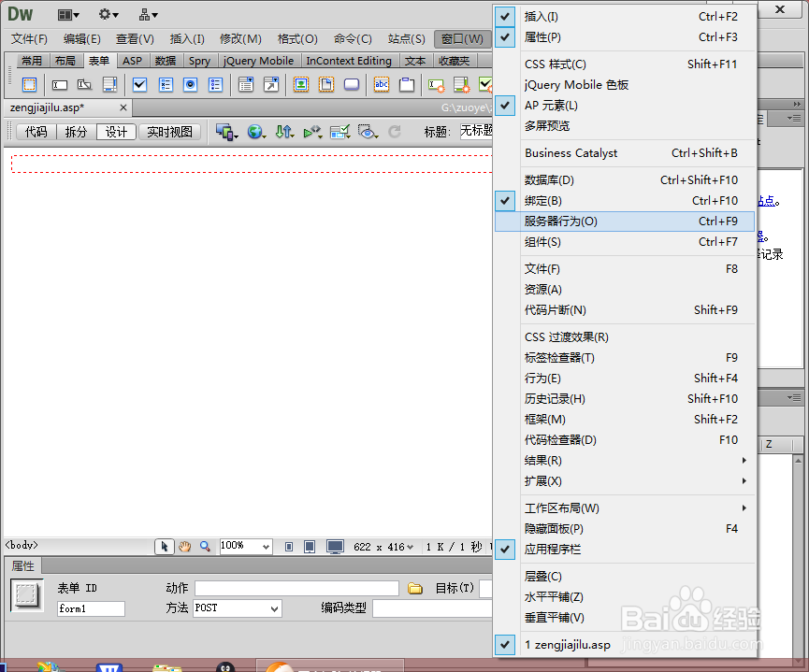Insert Spry Validation Text Field

click(x=437, y=85)
